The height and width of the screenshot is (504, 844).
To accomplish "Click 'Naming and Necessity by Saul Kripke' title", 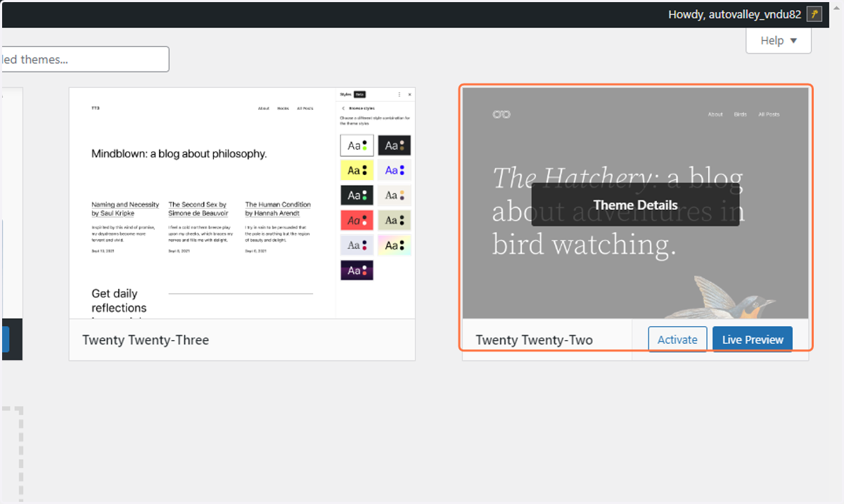I will [125, 209].
